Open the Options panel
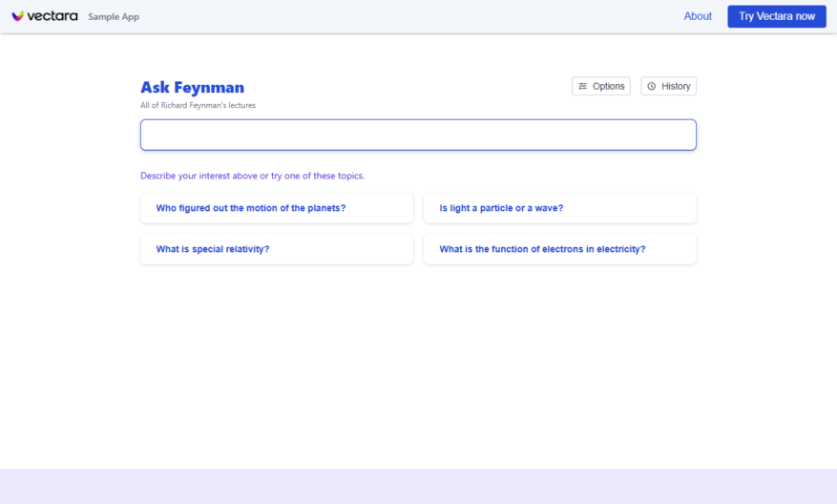 coord(601,86)
